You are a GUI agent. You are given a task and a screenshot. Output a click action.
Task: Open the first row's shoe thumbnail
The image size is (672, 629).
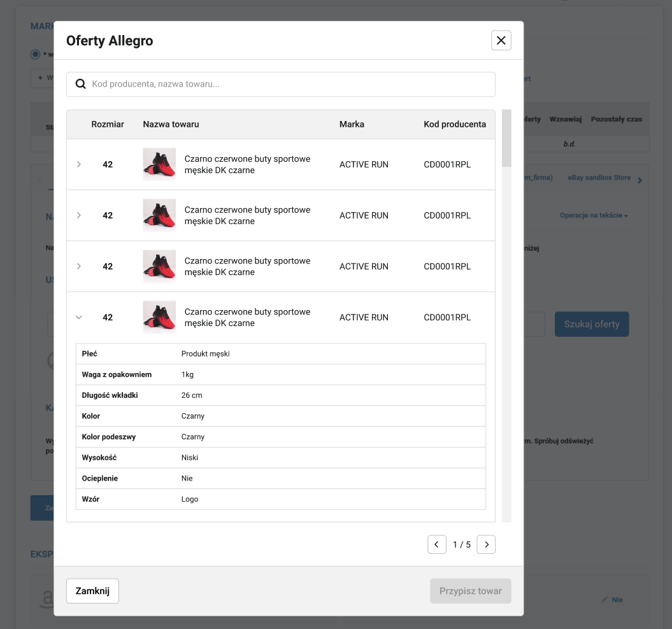point(159,164)
